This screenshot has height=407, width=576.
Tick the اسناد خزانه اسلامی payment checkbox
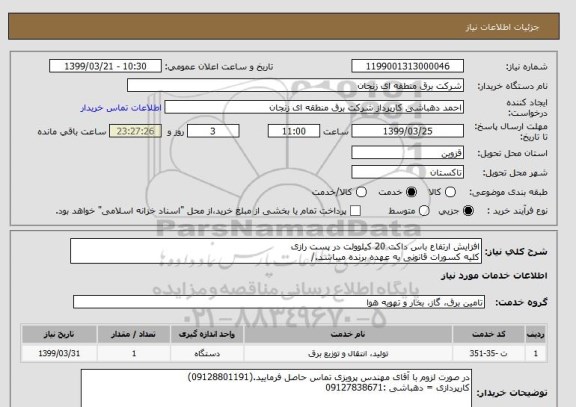click(x=355, y=211)
